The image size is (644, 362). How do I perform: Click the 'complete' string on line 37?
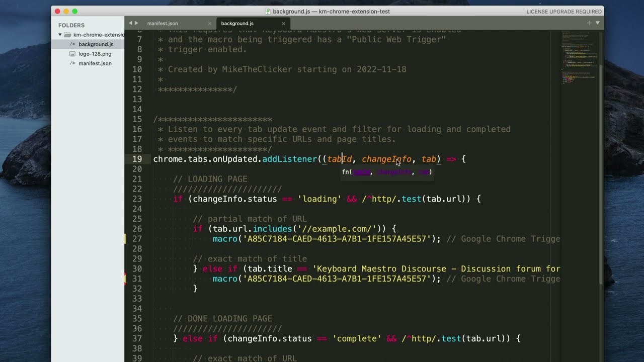coord(357,339)
